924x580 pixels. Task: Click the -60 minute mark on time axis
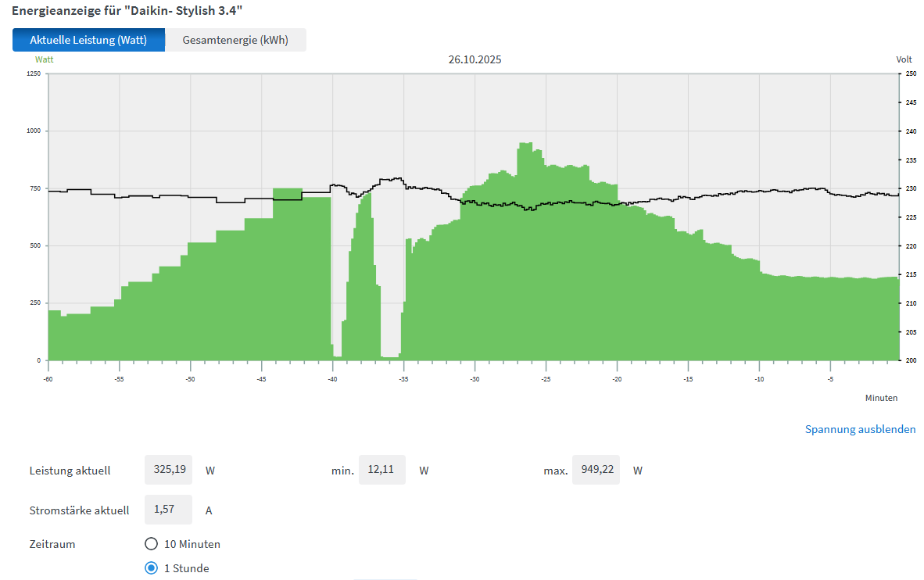[48, 379]
